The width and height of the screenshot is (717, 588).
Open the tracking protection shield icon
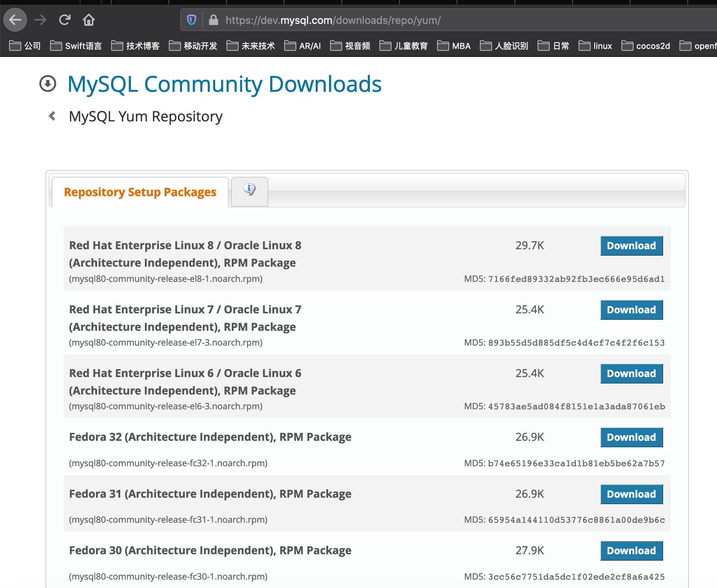[192, 20]
